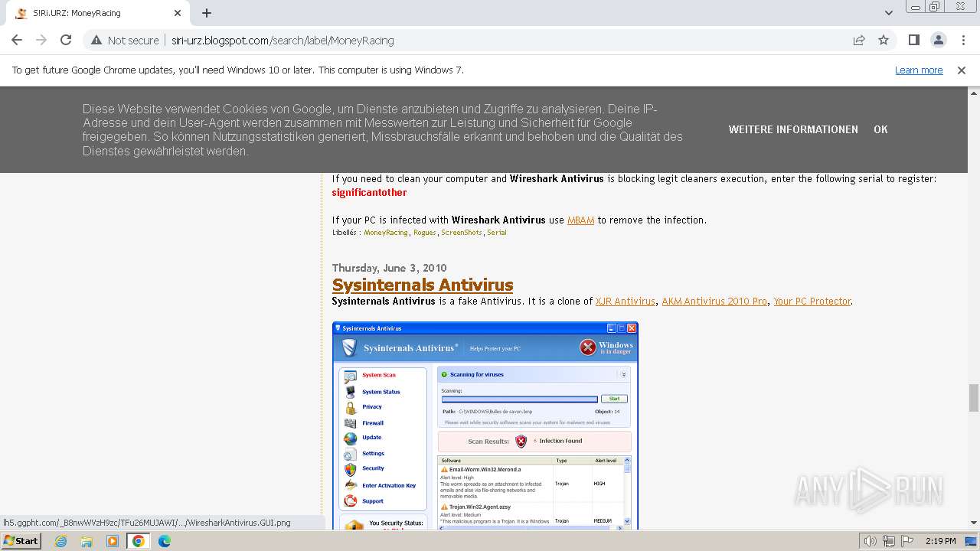Open the MoneyRacing label link

pyautogui.click(x=386, y=233)
